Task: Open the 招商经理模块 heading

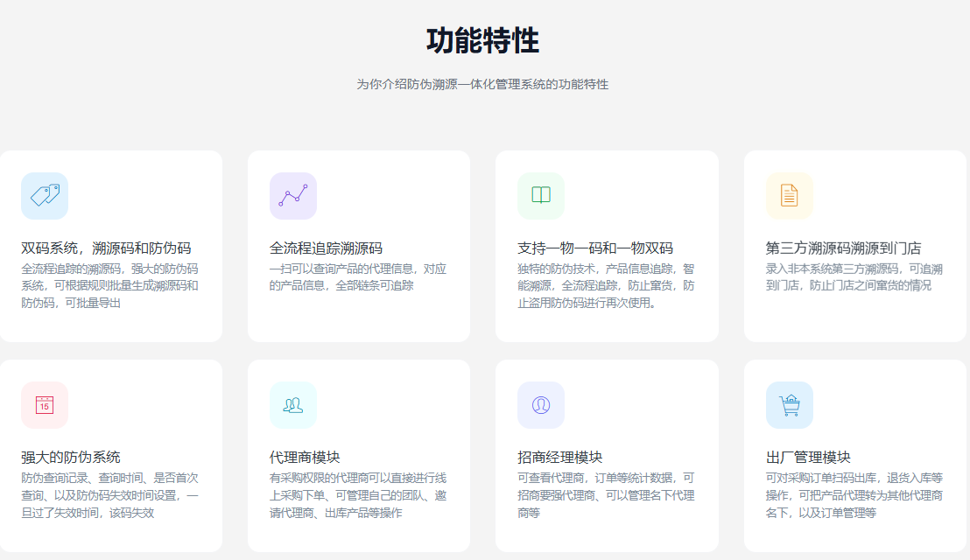Action: tap(560, 457)
